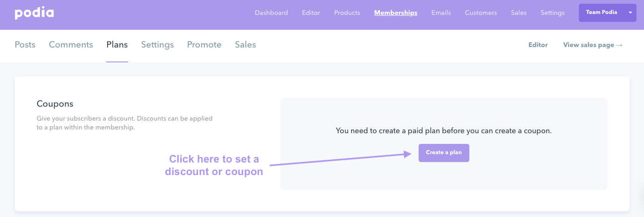Open the membership Sales tab

245,45
